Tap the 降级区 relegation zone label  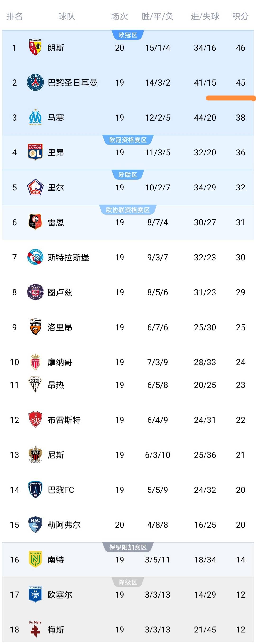(128, 582)
